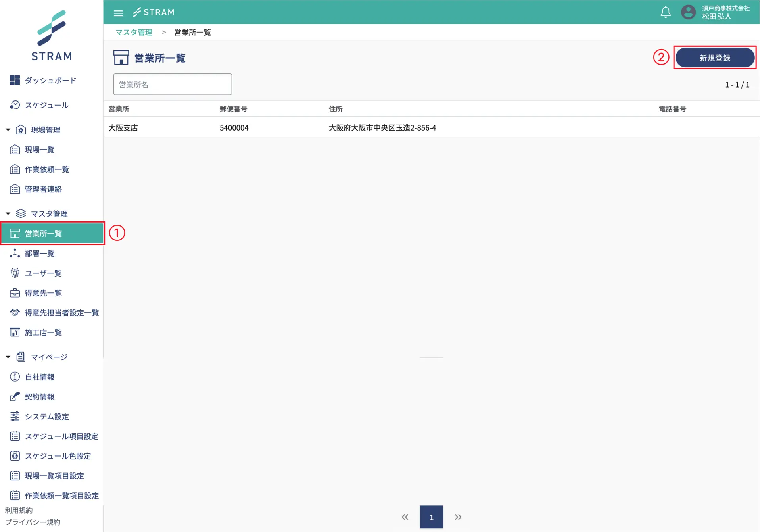Open ダッシュボード from the sidebar
The height and width of the screenshot is (532, 760).
(50, 80)
